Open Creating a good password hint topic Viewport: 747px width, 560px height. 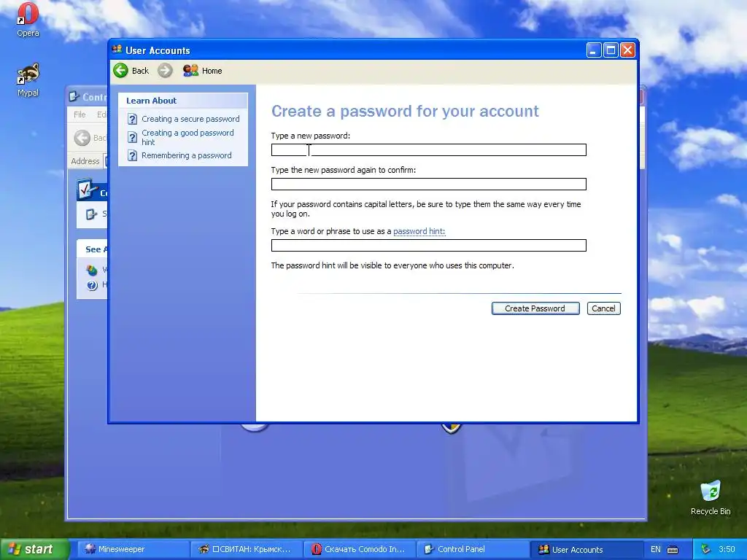click(x=187, y=137)
